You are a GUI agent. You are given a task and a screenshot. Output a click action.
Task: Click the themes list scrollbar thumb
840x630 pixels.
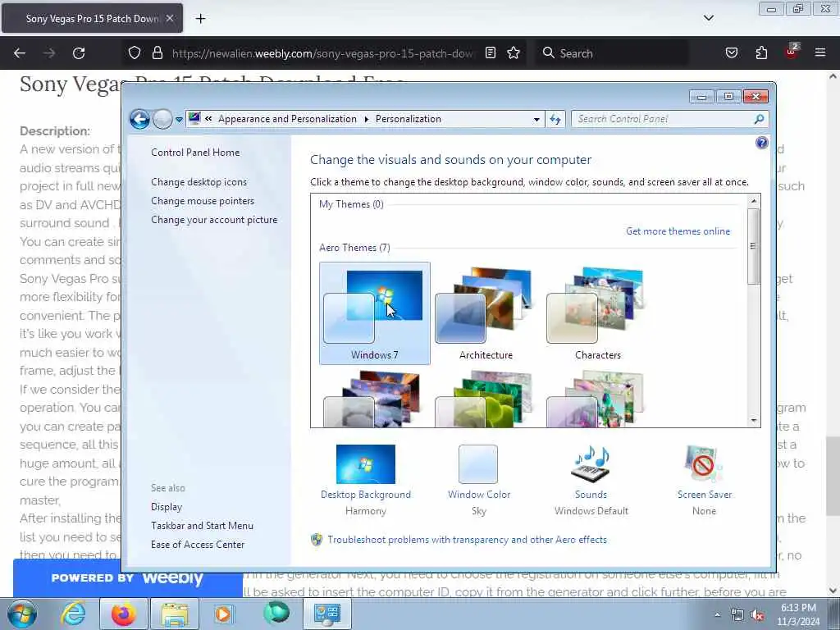coord(753,246)
